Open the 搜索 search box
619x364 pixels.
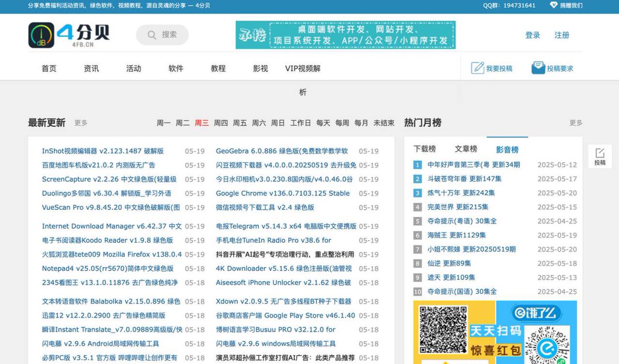click(x=162, y=35)
